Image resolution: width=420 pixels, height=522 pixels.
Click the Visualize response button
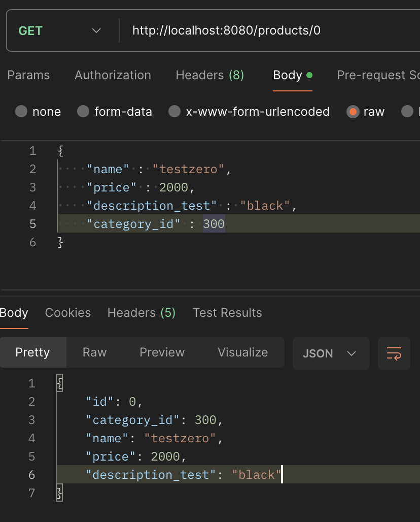click(242, 352)
